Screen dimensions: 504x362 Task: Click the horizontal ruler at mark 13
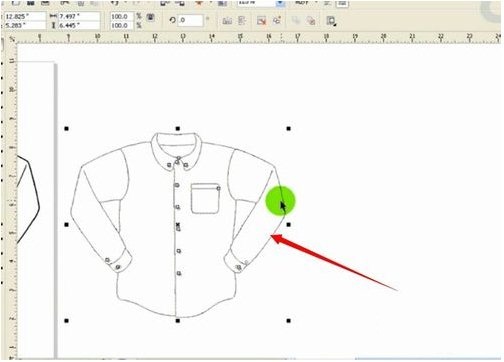tap(183, 39)
